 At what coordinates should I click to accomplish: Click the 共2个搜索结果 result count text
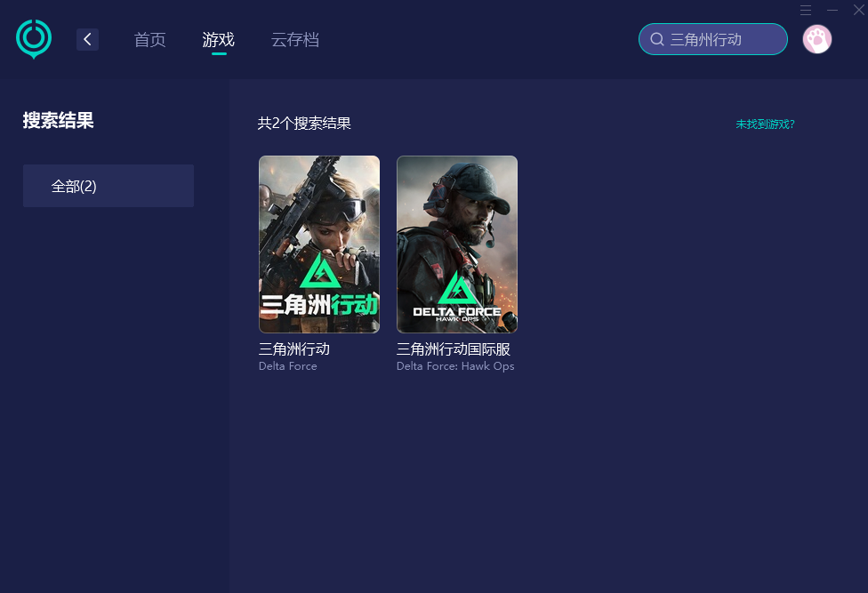tap(304, 124)
